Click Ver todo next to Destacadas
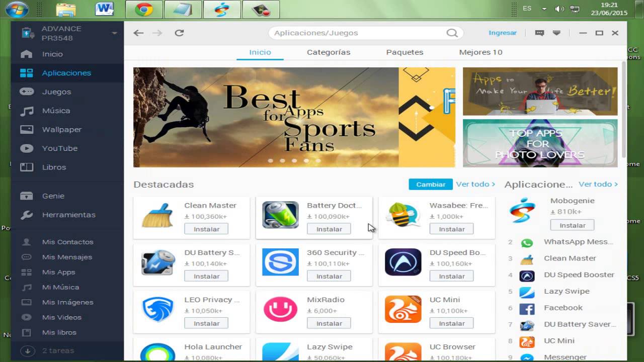 coord(475,185)
